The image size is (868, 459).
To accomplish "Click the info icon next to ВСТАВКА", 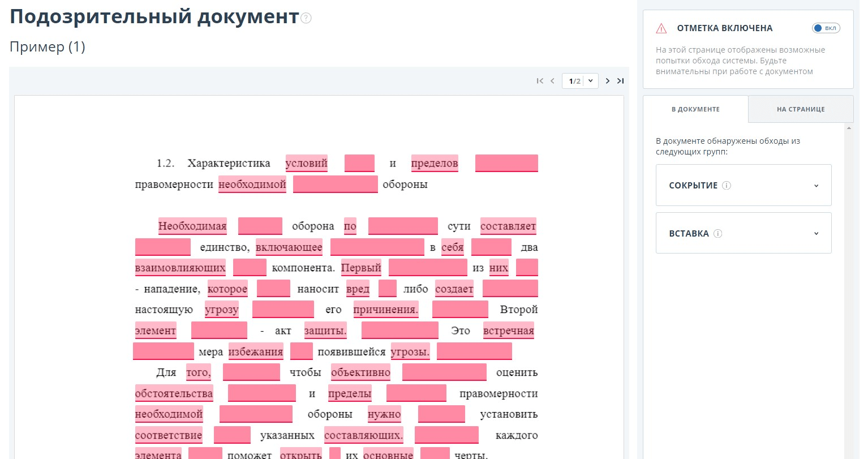I will [717, 234].
